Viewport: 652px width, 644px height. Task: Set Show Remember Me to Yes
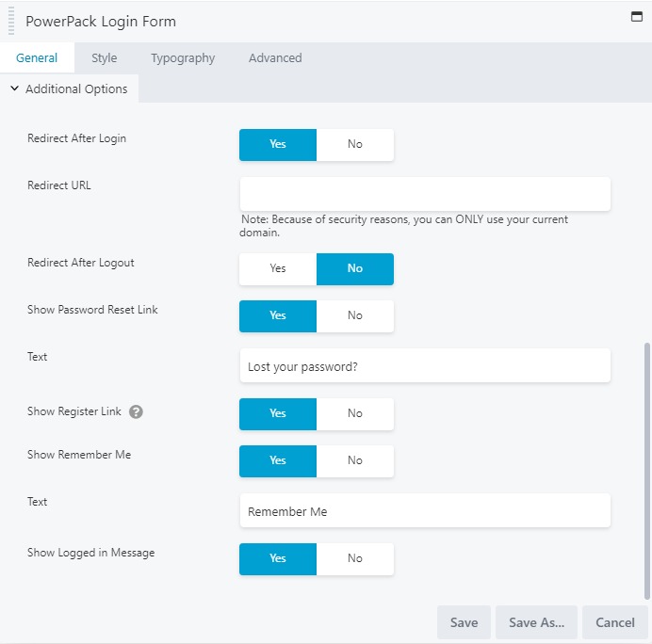(278, 460)
